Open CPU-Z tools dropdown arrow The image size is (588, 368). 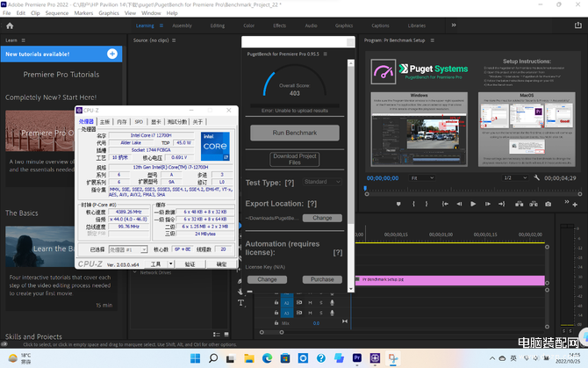pyautogui.click(x=170, y=264)
